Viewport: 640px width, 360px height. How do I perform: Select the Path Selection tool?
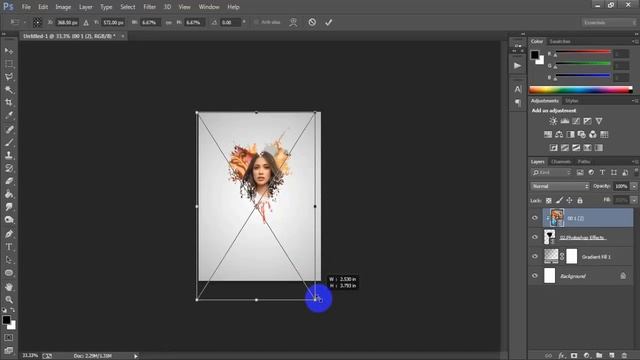tap(9, 260)
